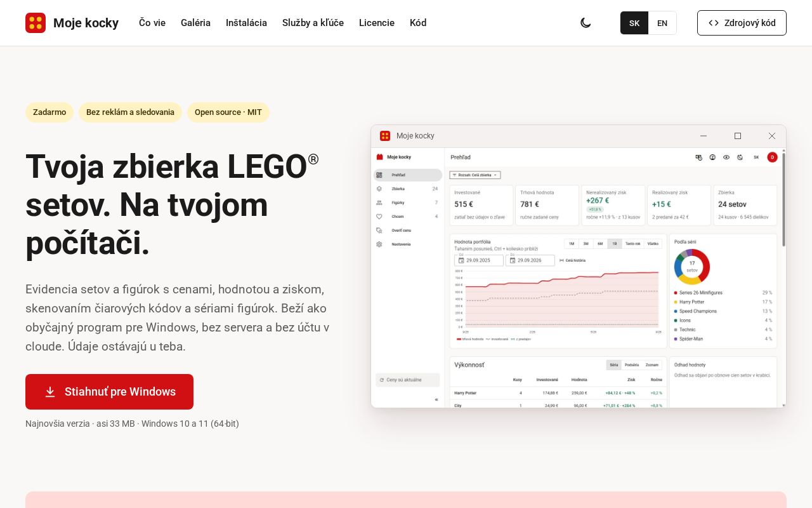Open the Inštalácia nav item
812x508 pixels.
pyautogui.click(x=246, y=23)
